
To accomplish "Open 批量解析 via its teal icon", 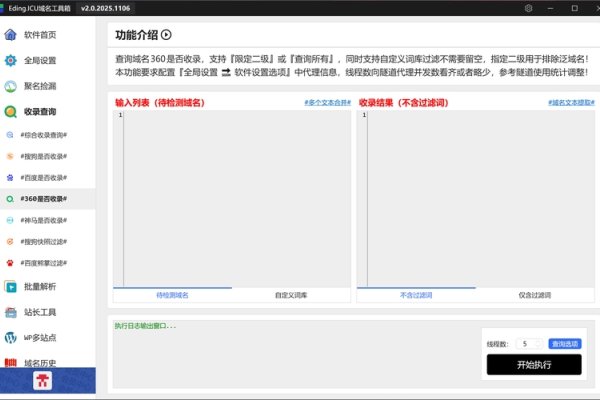I will (10, 286).
